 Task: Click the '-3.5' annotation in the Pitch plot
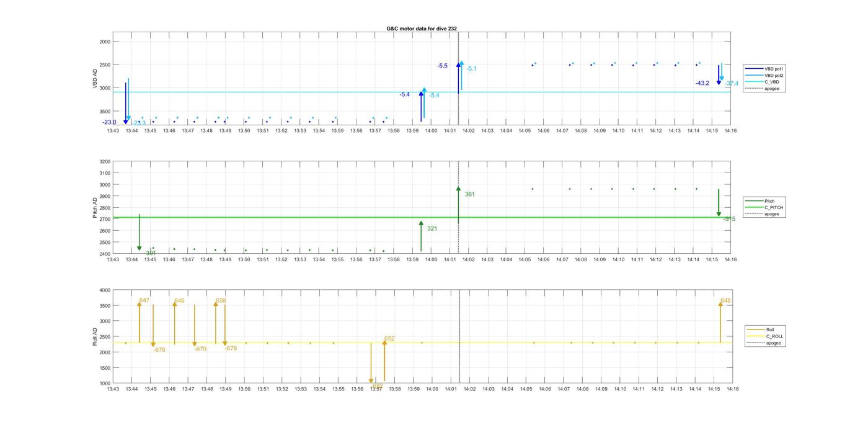[730, 219]
